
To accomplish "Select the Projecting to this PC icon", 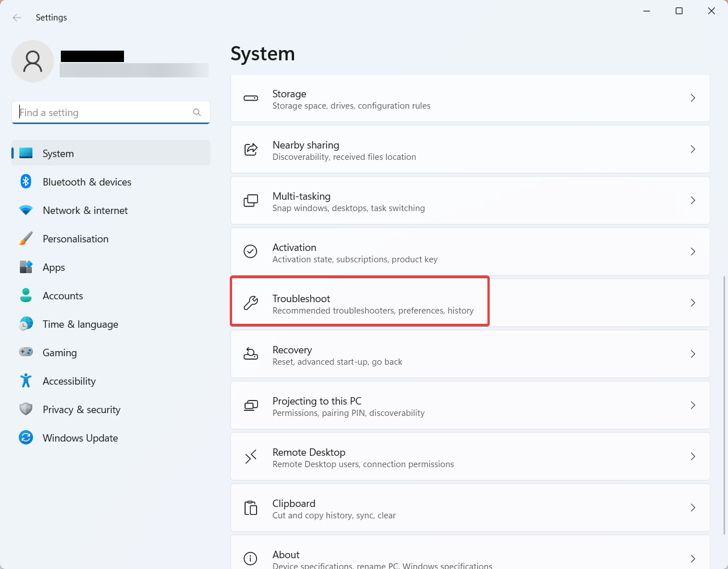I will tap(251, 405).
